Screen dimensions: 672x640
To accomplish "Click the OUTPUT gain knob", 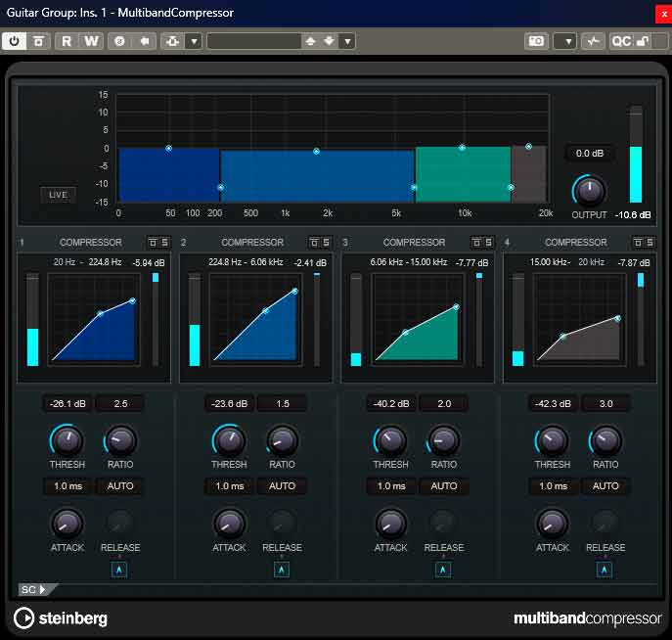I will [x=589, y=190].
